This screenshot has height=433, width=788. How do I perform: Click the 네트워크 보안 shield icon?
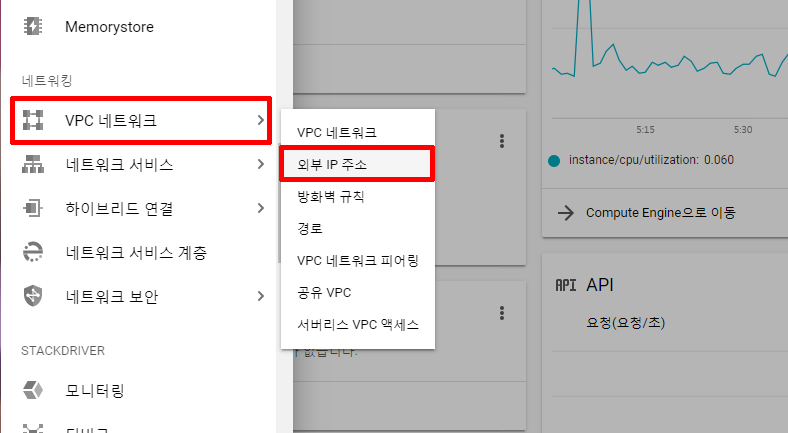(33, 296)
